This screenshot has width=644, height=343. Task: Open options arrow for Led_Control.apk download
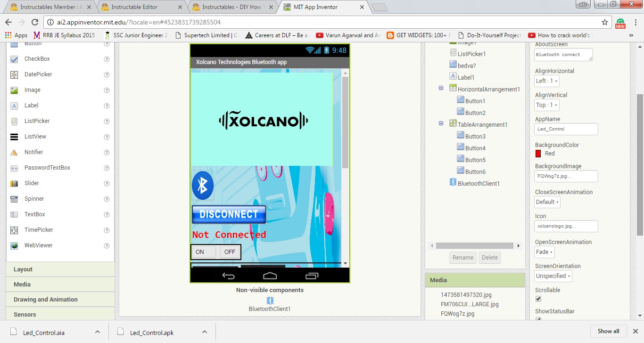(205, 332)
